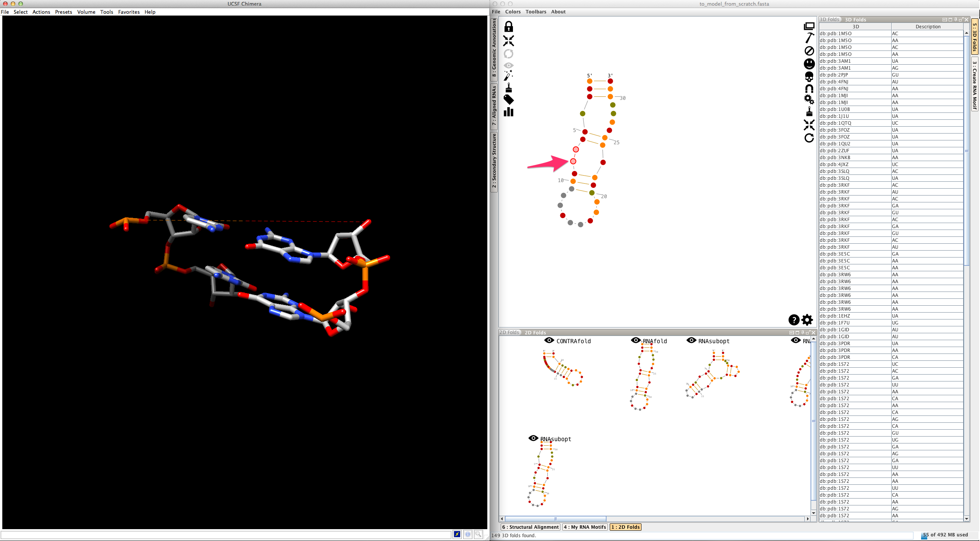
Task: Select the db:pdb:1F7U table row
Action: point(891,323)
